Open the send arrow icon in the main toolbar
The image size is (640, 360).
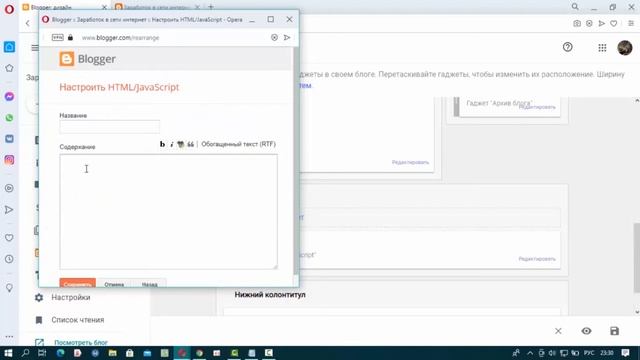601,24
